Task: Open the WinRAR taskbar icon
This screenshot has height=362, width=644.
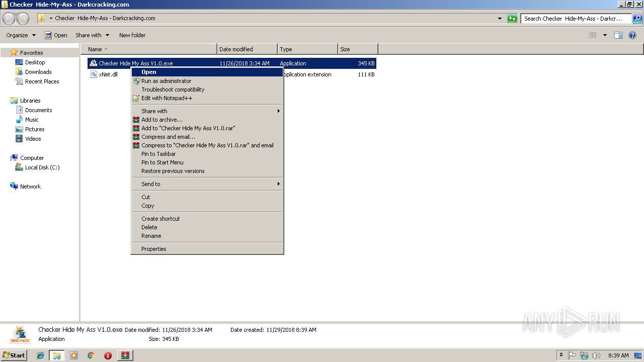Action: click(125, 355)
